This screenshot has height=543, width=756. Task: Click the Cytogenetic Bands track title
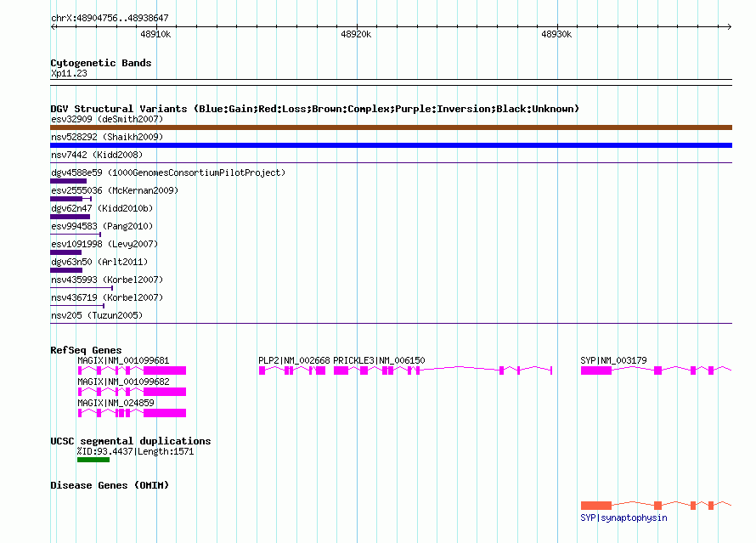101,63
